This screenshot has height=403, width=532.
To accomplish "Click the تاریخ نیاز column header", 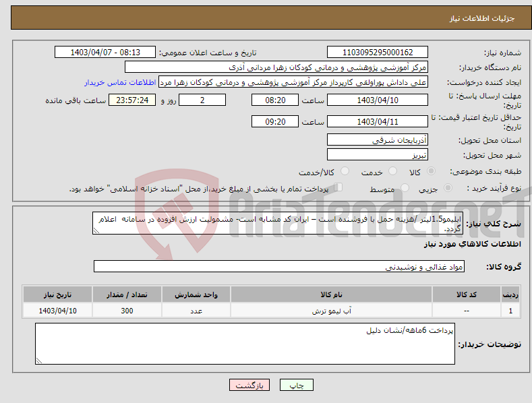I will coord(58,294).
